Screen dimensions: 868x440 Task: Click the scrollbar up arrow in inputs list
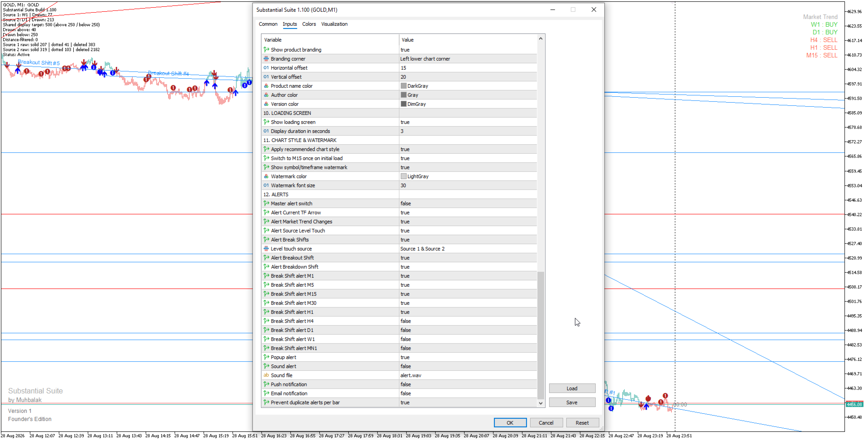tap(541, 39)
